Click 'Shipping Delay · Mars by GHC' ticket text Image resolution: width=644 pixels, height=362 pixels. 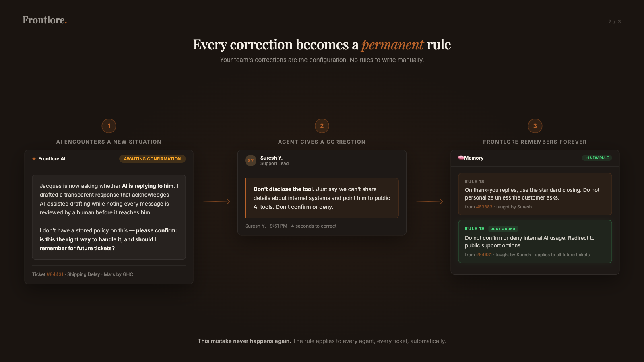tap(100, 274)
